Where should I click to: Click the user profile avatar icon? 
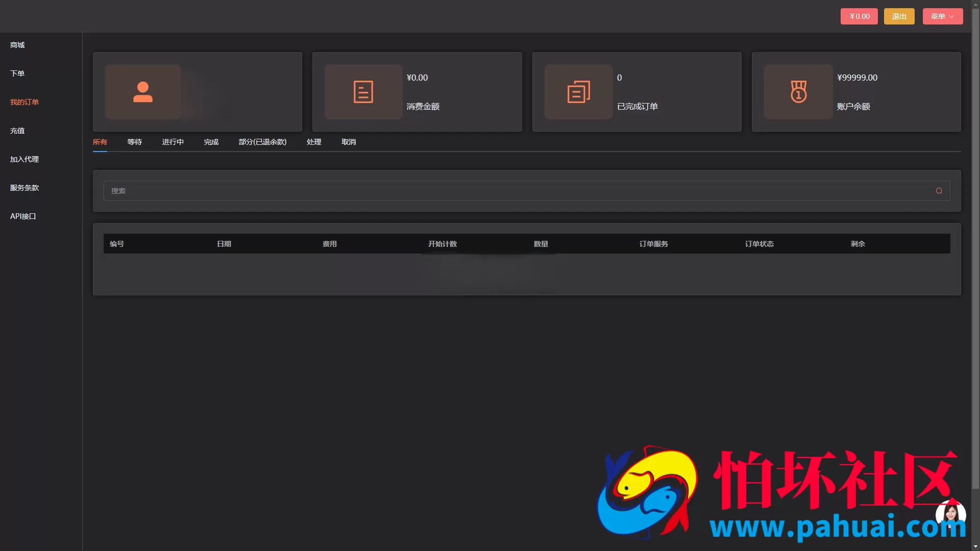(143, 92)
